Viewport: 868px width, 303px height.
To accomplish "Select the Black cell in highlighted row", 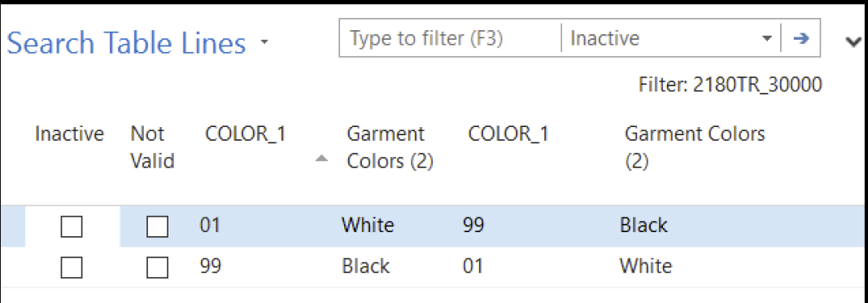I will point(643,226).
